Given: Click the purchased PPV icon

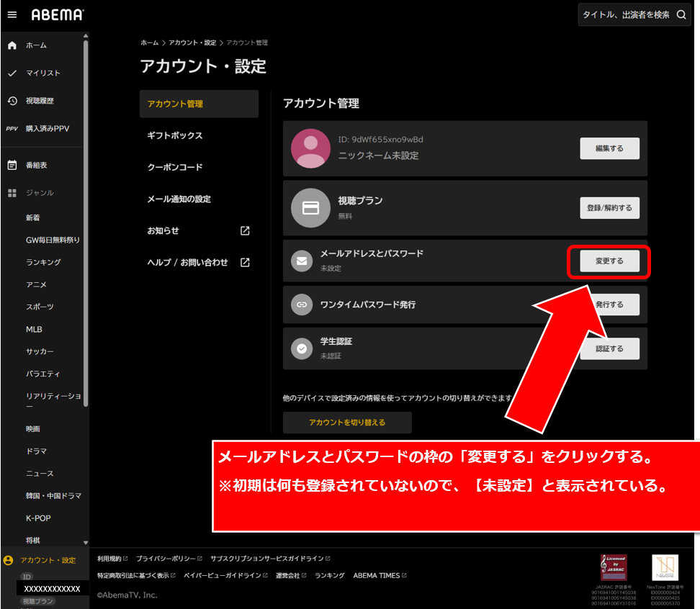Looking at the screenshot, I should click(12, 129).
